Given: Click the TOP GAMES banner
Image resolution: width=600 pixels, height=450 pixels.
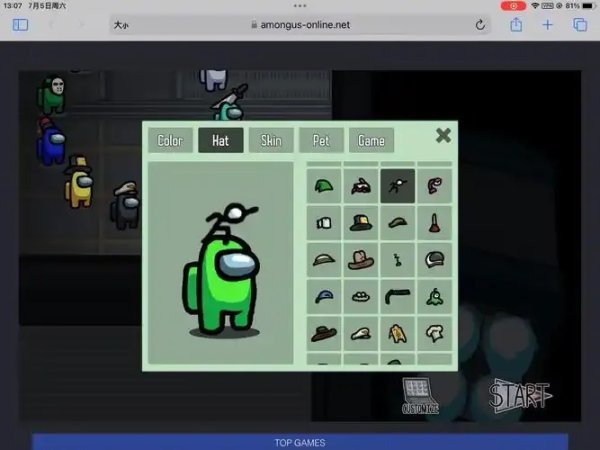Looking at the screenshot, I should [300, 442].
